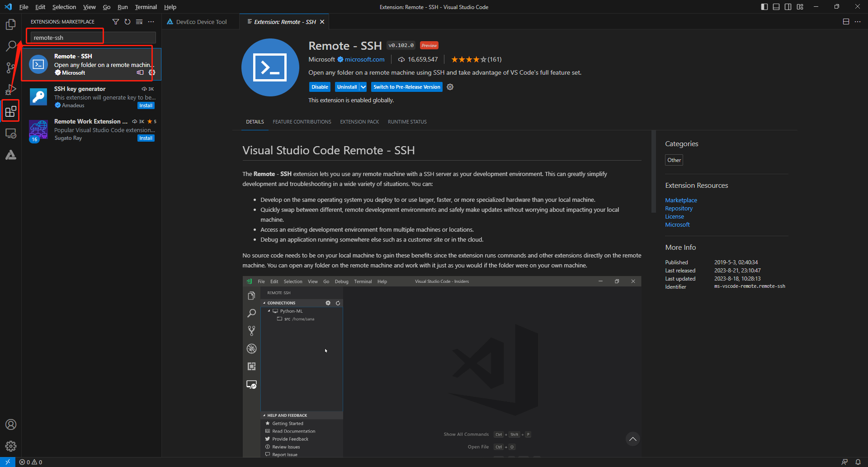Open the Edit menu
This screenshot has width=868, height=467.
click(x=40, y=7)
